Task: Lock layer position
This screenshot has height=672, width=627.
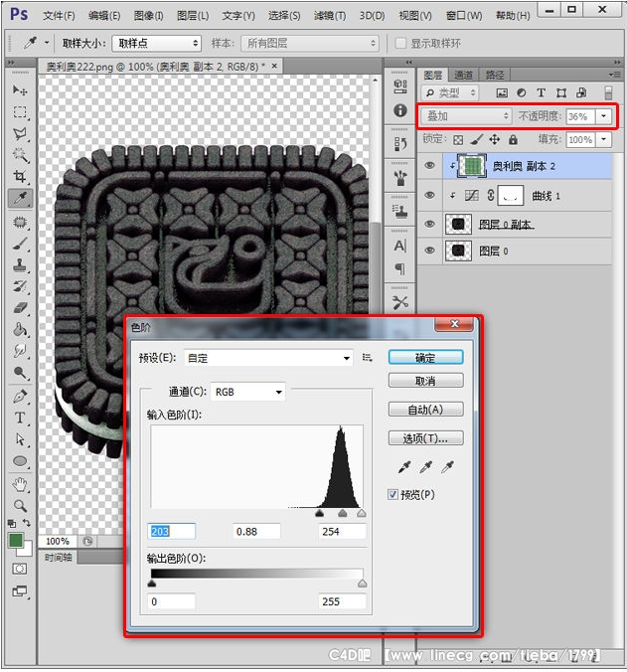Action: click(494, 140)
